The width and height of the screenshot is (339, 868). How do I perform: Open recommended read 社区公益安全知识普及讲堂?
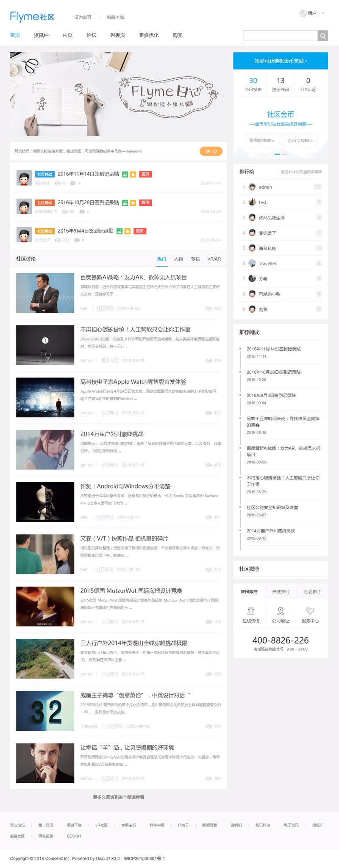pos(272,507)
